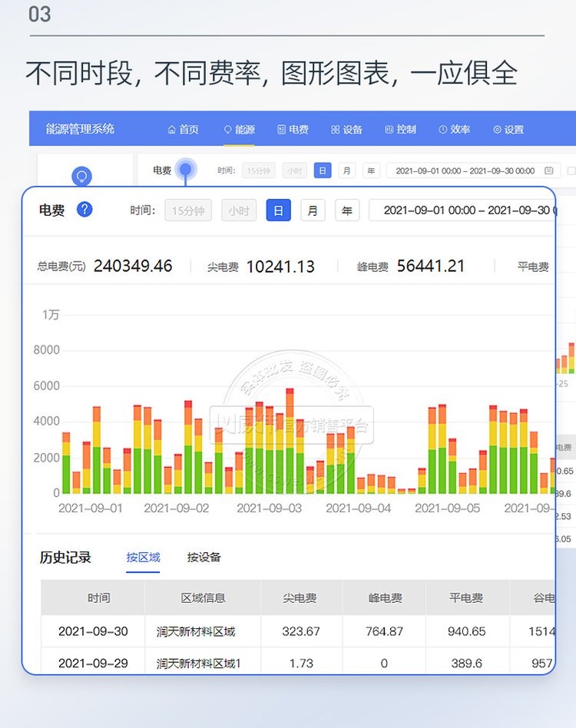Click the 15分钟 button in enlarged panel
The height and width of the screenshot is (728, 576).
(188, 210)
